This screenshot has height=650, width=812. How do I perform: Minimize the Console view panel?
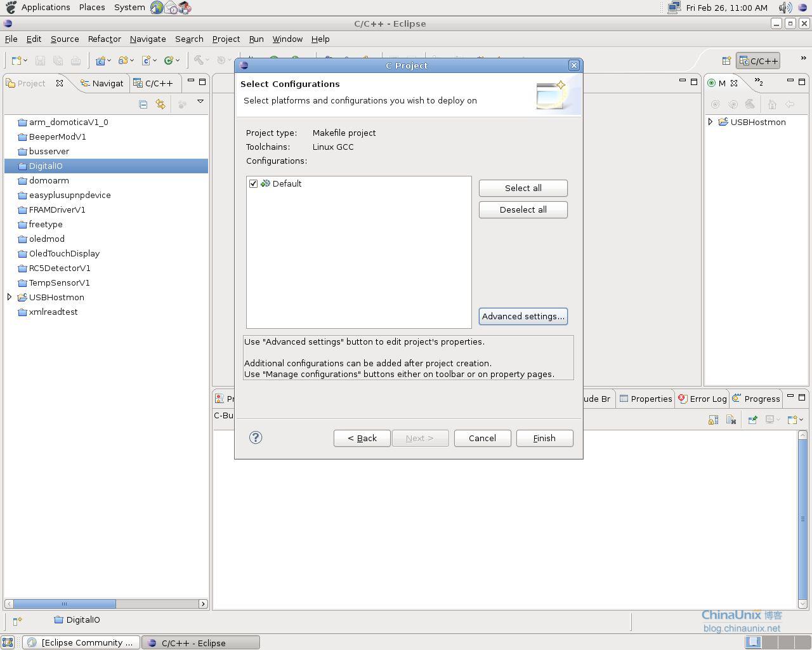(x=790, y=397)
